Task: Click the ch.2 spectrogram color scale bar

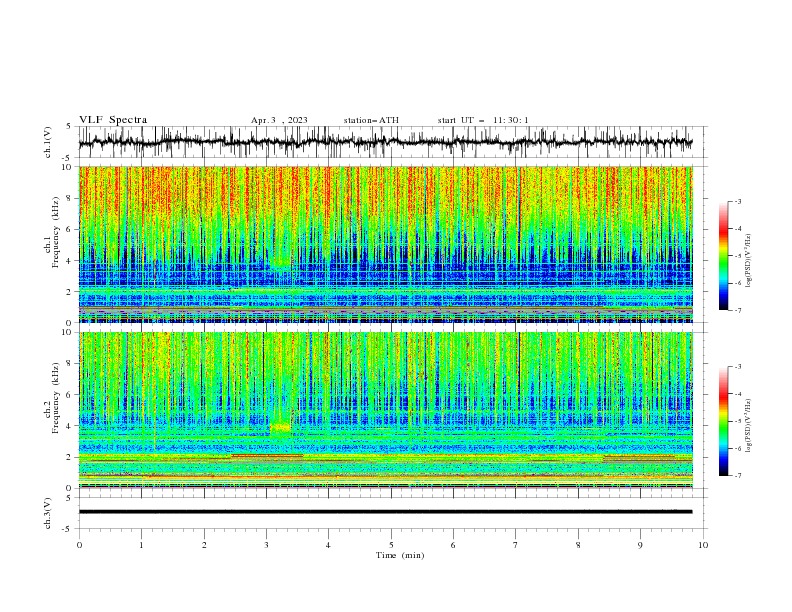Action: pyautogui.click(x=723, y=421)
